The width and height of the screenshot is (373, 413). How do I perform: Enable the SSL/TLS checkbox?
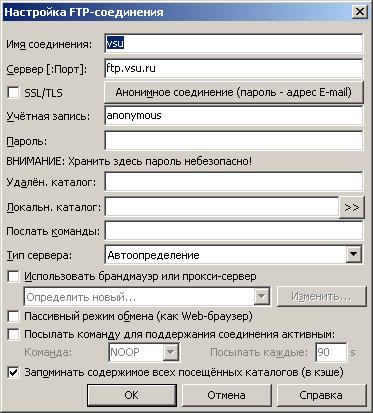pos(13,93)
